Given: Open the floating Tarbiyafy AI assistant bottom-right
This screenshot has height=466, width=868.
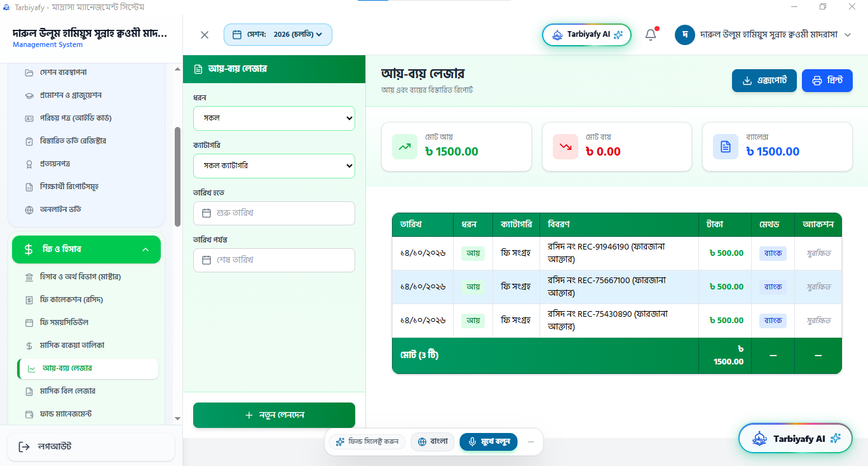Looking at the screenshot, I should [796, 438].
